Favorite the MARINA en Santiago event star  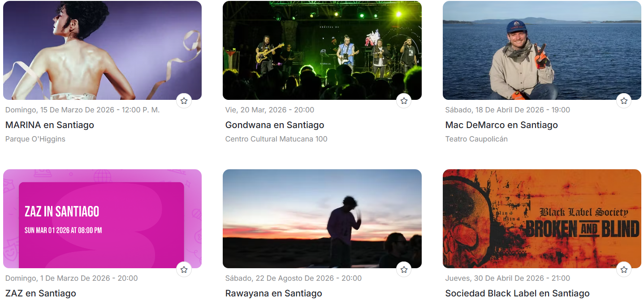[184, 101]
